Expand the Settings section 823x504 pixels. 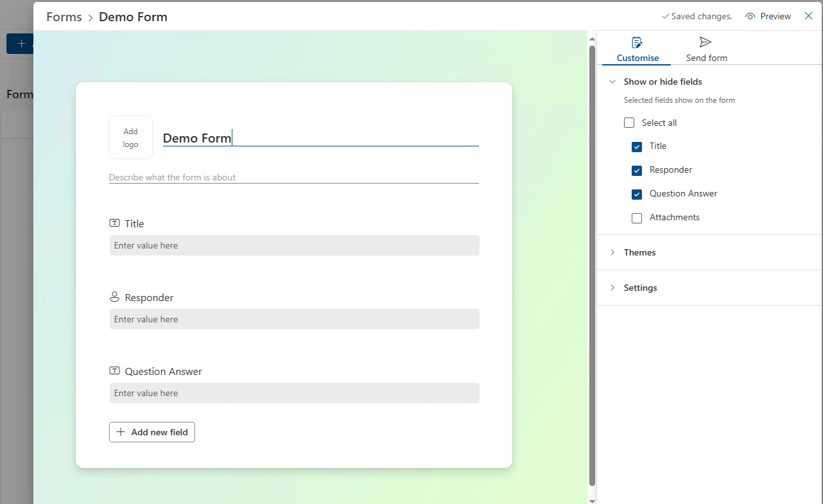click(x=612, y=288)
